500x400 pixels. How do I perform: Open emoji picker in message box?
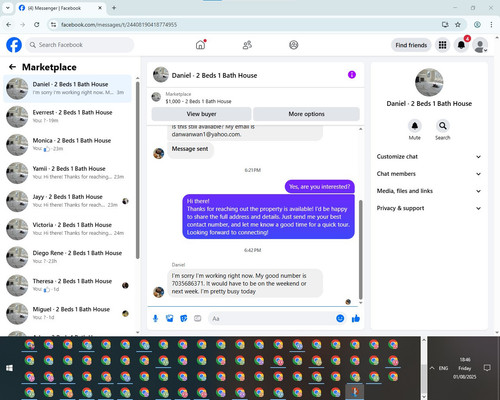pos(340,318)
